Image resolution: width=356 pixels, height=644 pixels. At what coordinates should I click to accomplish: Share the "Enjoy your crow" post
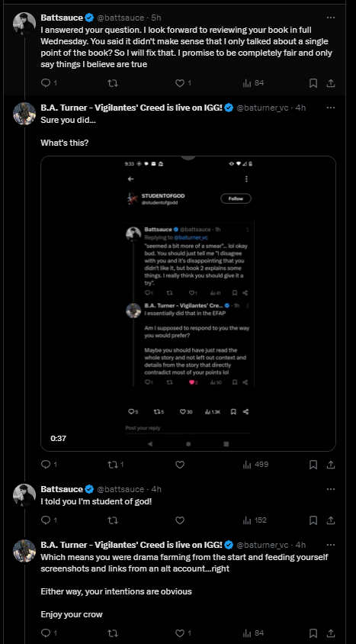(x=331, y=633)
